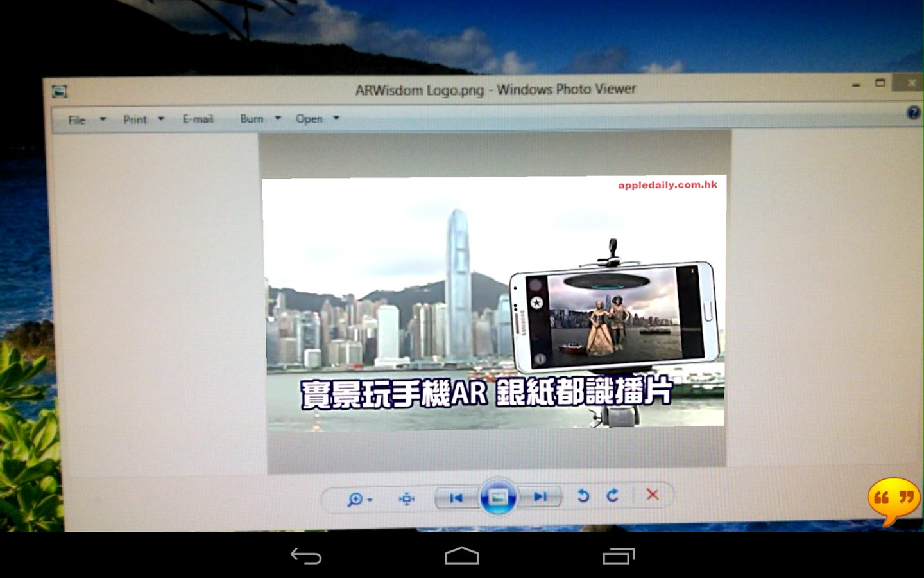Expand the Burn dropdown arrow
The height and width of the screenshot is (578, 924).
tap(278, 118)
